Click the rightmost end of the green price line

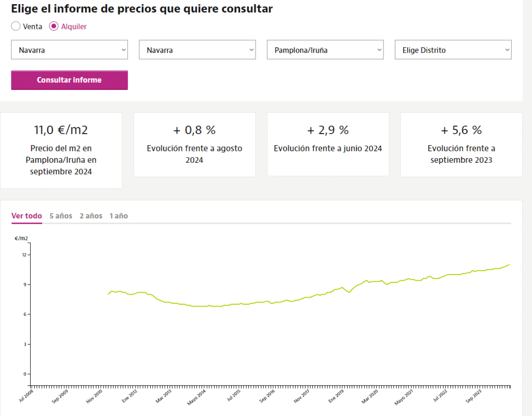coord(509,265)
